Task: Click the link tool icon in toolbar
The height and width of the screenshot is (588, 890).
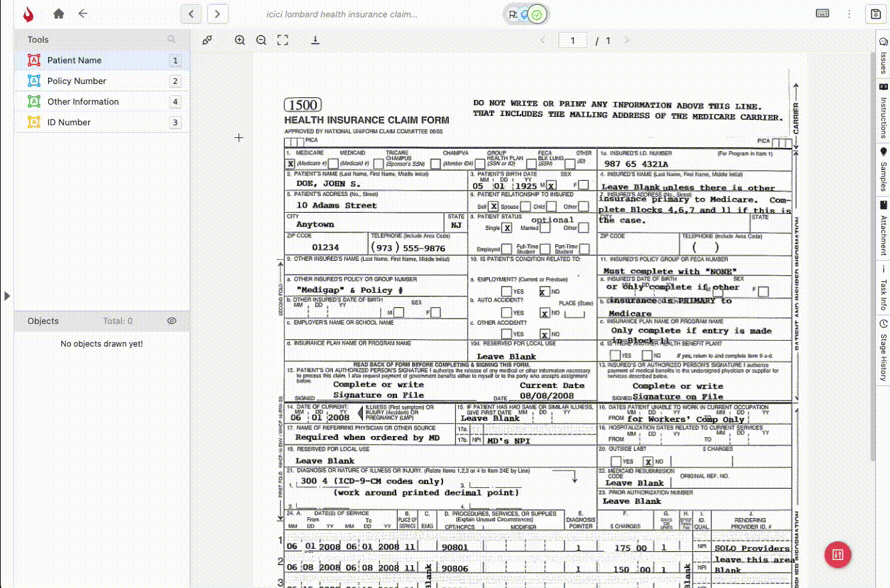Action: click(x=207, y=40)
